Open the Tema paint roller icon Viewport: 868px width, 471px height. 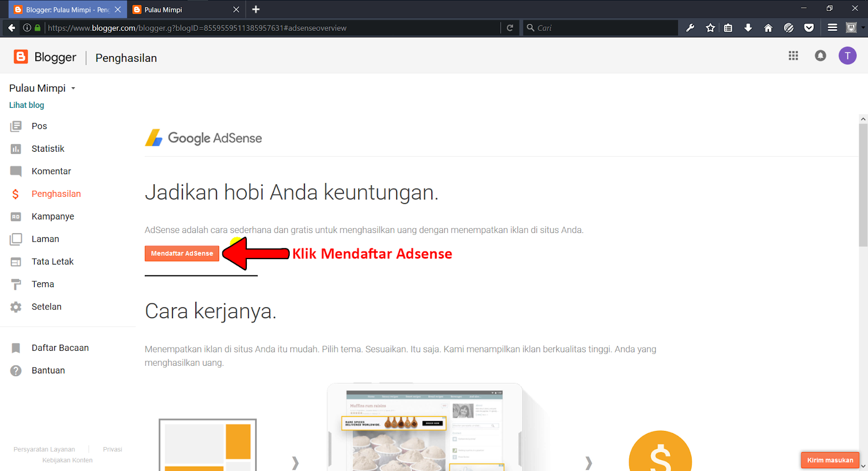pos(16,284)
